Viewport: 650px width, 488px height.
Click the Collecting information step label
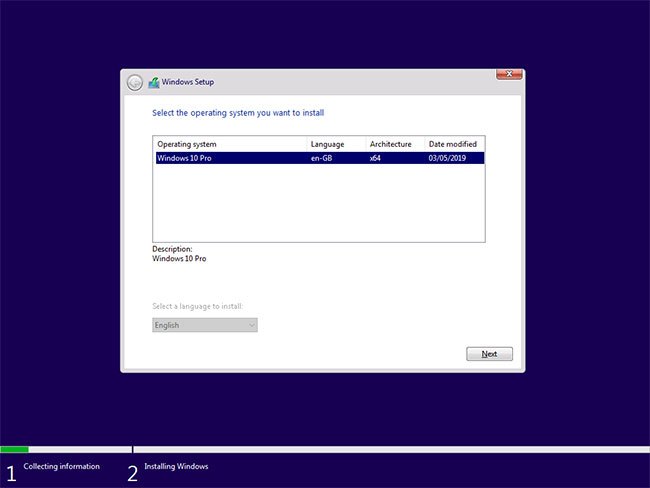tap(61, 466)
